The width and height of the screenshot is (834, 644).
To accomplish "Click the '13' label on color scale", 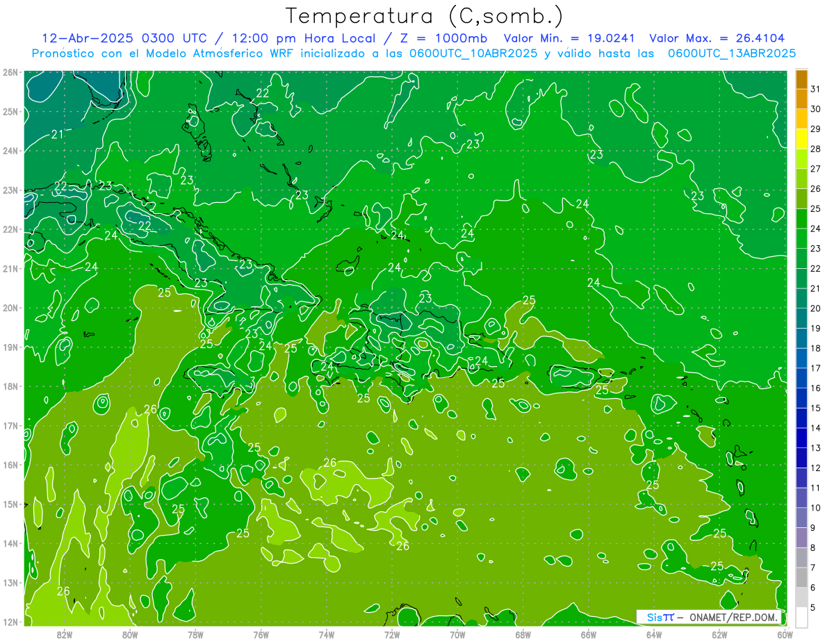I will tap(815, 448).
